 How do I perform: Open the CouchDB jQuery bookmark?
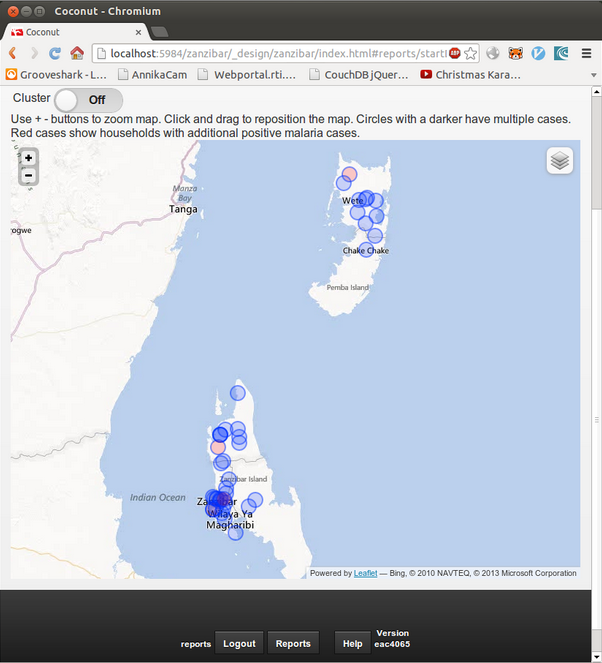(x=359, y=75)
